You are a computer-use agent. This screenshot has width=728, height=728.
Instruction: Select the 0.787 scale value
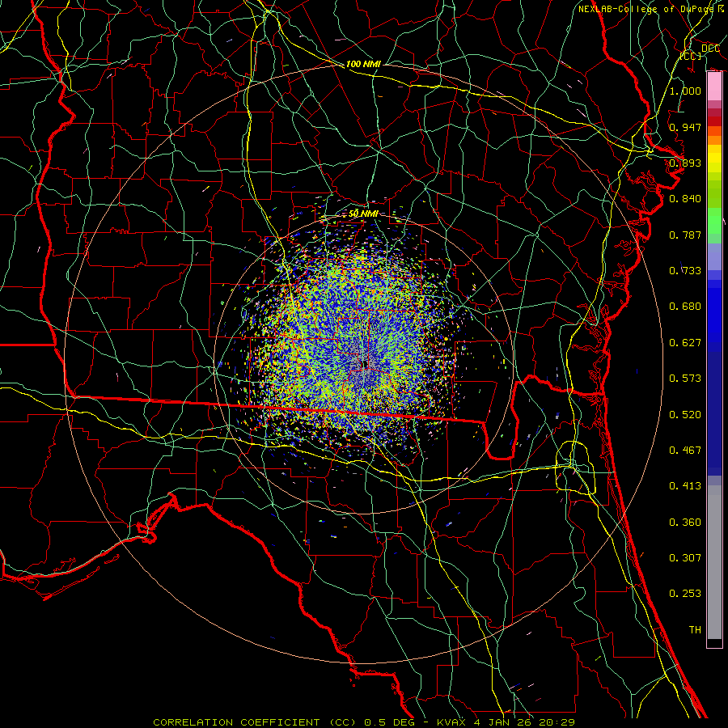click(685, 235)
